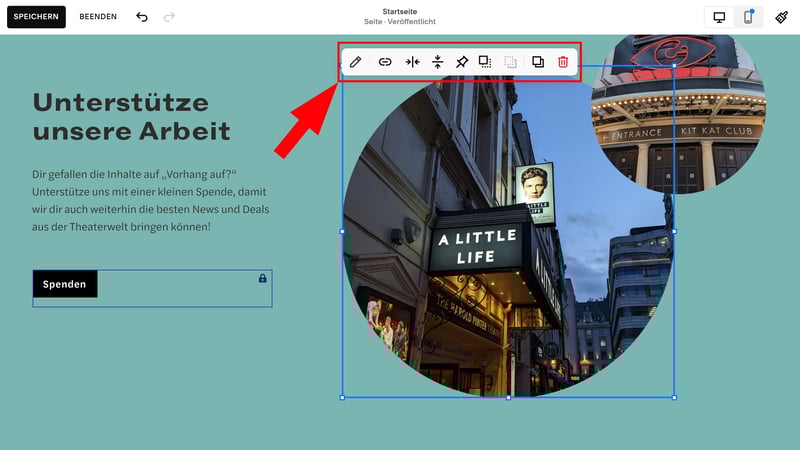Add a link with the chain icon
The width and height of the screenshot is (800, 450).
pos(385,62)
